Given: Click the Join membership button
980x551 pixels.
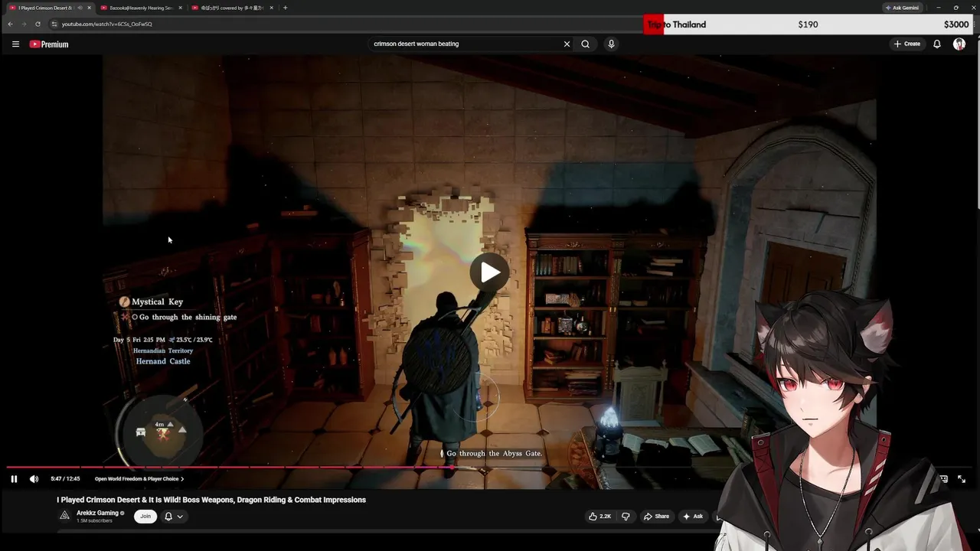Looking at the screenshot, I should pyautogui.click(x=145, y=517).
